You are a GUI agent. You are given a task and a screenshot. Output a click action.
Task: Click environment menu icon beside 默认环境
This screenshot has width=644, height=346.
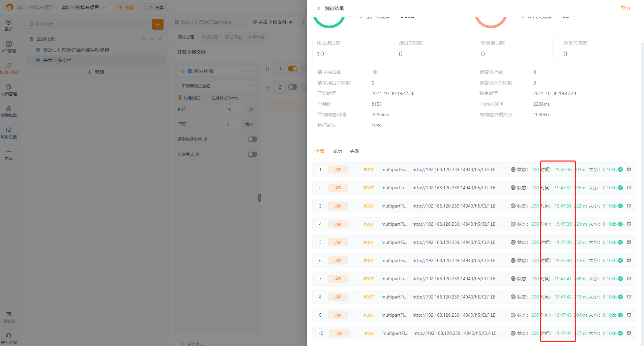pos(251,71)
